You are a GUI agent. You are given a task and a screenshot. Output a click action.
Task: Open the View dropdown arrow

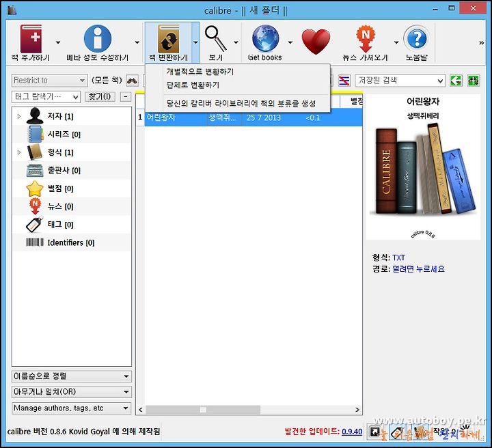coord(236,42)
